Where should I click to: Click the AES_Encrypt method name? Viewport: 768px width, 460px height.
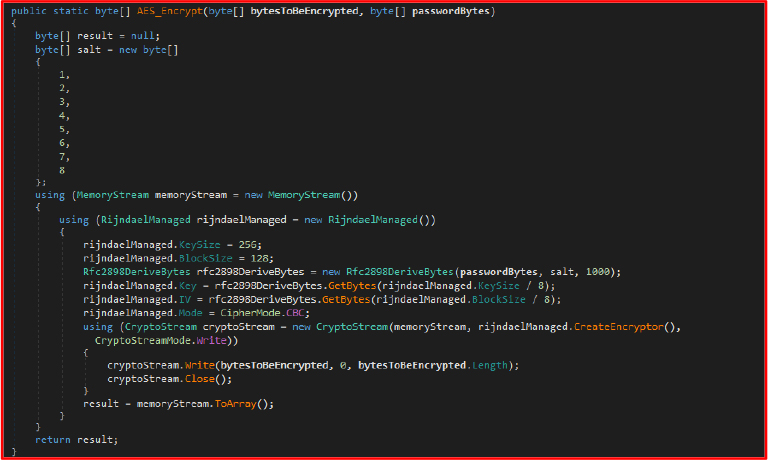pyautogui.click(x=170, y=11)
